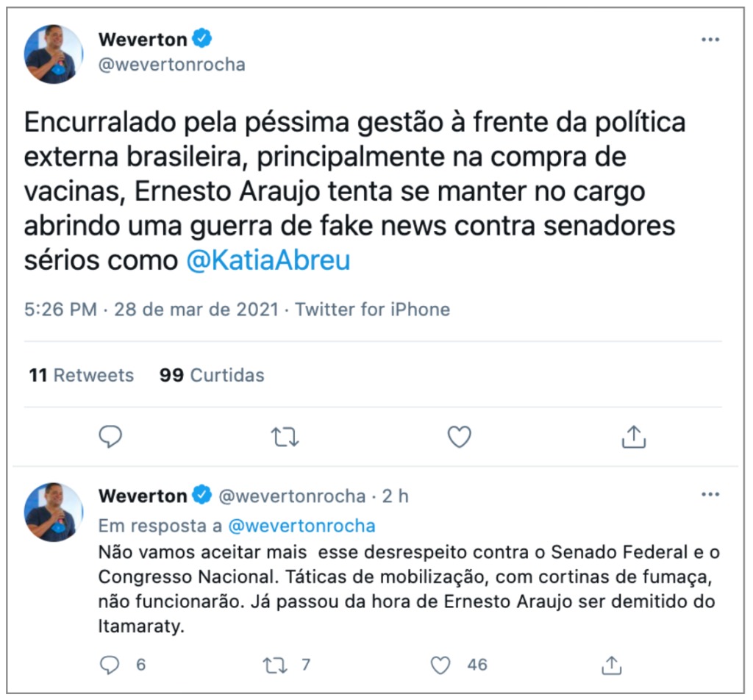753x700 pixels.
Task: View the 99 Curtidas list
Action: click(x=212, y=375)
